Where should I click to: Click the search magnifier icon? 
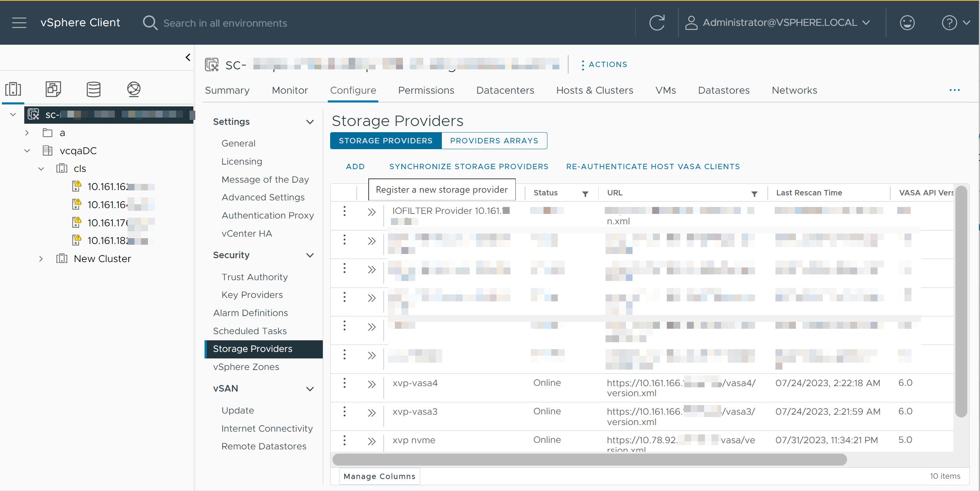(150, 23)
